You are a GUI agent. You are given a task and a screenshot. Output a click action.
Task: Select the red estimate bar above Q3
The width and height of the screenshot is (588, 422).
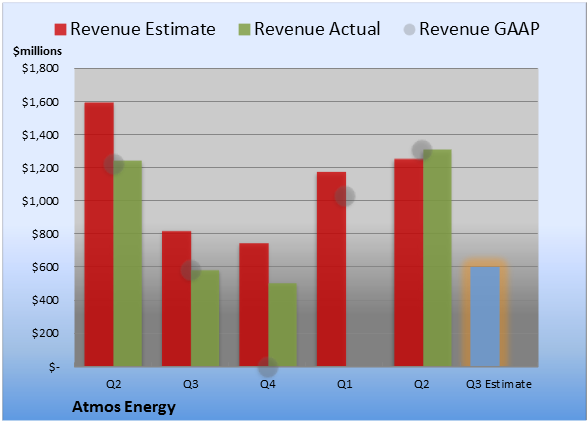[x=177, y=299]
